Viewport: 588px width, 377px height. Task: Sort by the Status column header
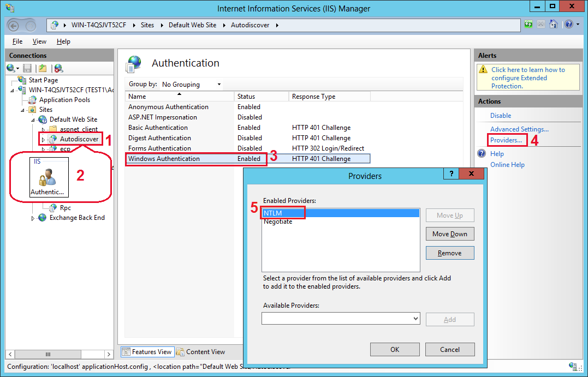pyautogui.click(x=262, y=97)
